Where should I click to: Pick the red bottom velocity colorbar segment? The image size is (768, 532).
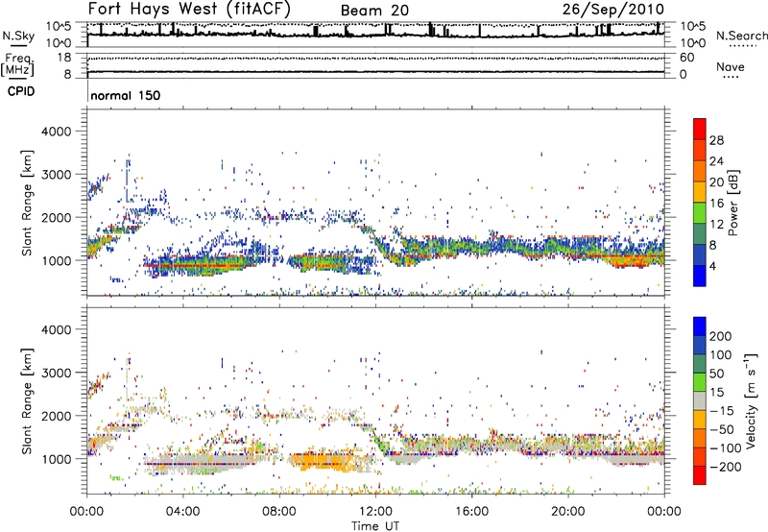coord(700,475)
